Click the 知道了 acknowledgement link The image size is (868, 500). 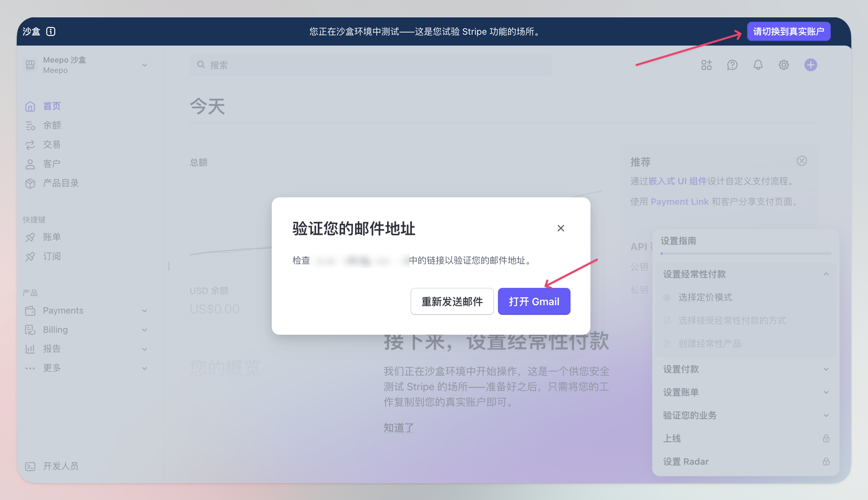[399, 428]
